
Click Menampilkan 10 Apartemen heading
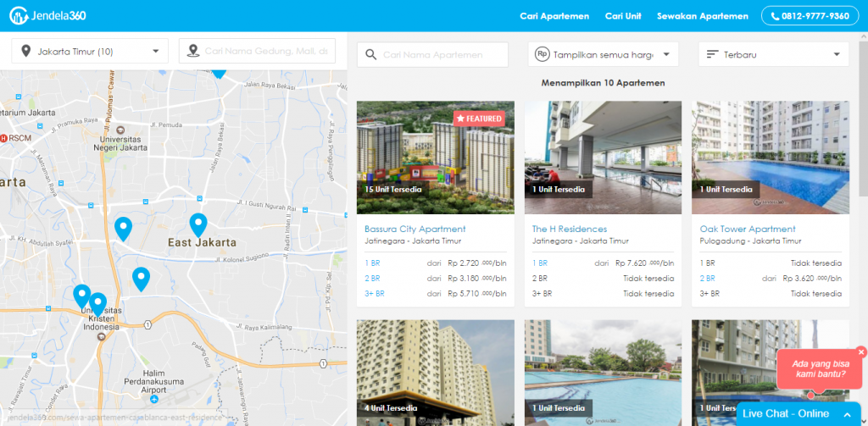point(603,83)
